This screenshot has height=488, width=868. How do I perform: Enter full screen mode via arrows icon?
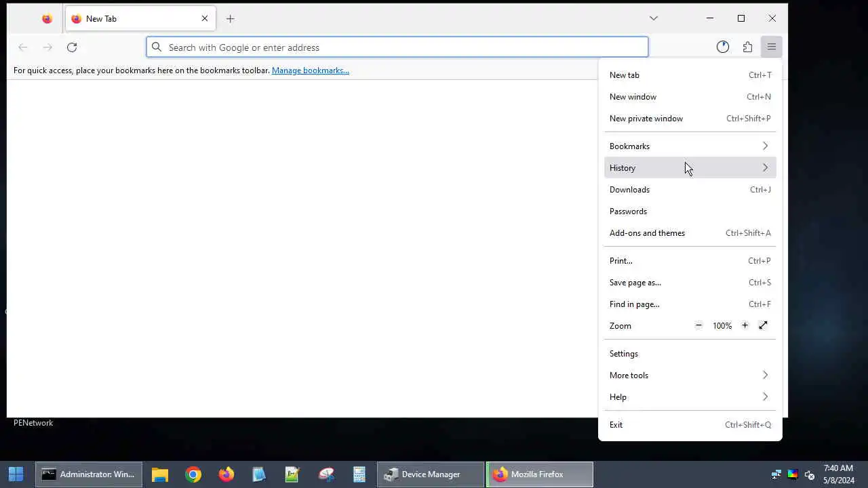point(764,325)
